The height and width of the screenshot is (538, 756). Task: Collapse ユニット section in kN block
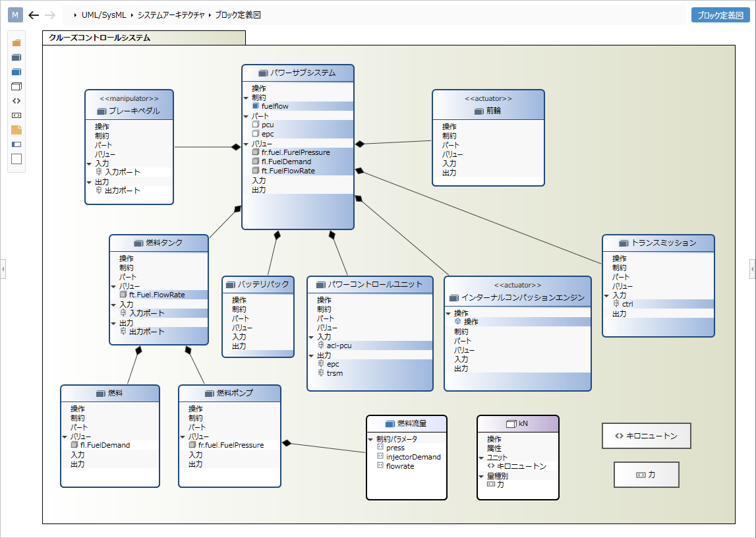(481, 458)
